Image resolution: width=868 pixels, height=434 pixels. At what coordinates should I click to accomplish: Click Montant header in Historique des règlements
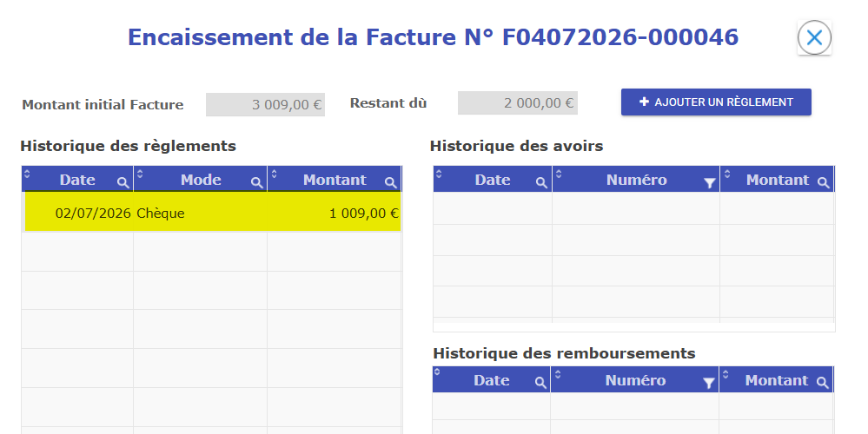tap(335, 180)
